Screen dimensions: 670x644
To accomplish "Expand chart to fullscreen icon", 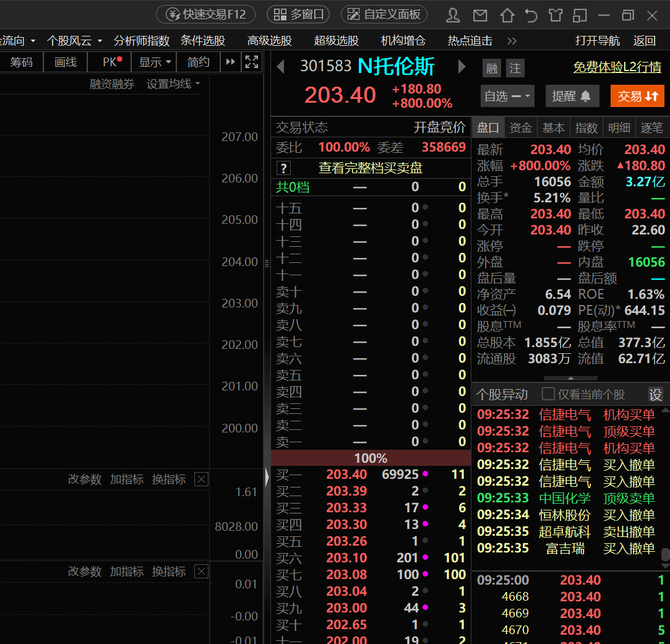I will click(x=252, y=62).
